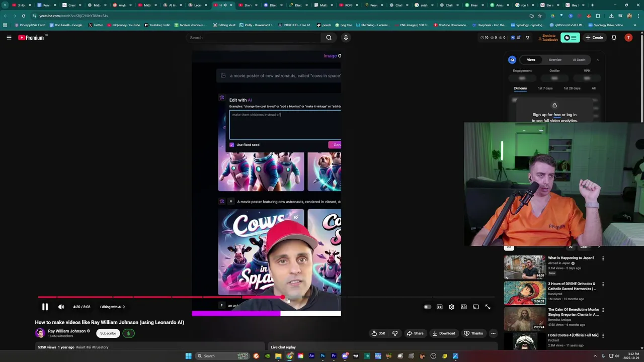Open player settings gear
Viewport: 644px width, 362px height.
point(451,307)
